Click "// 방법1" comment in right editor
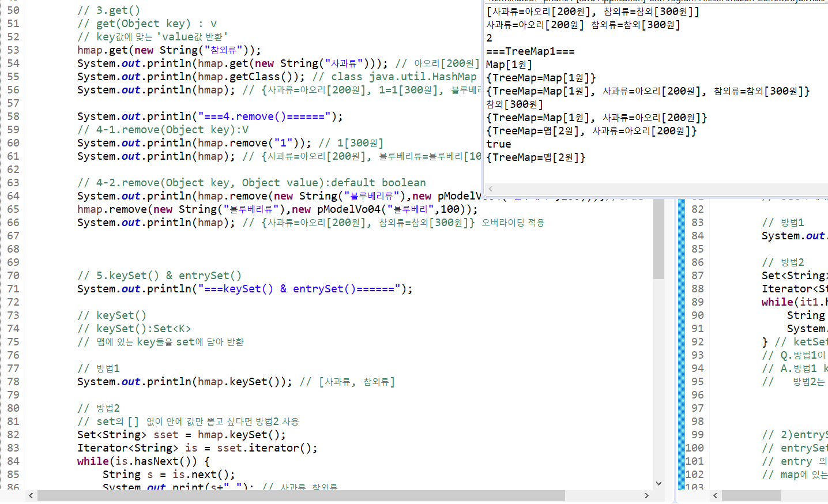The width and height of the screenshot is (828, 504). coord(783,223)
